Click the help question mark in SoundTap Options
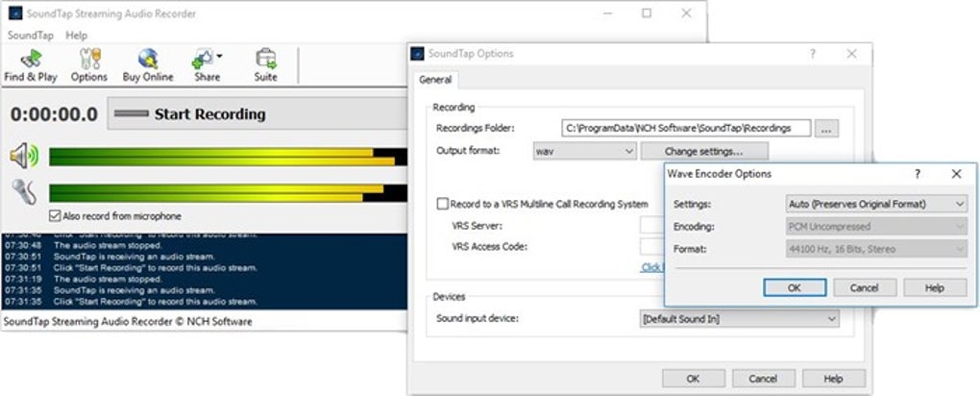Screen dimensions: 980x396 [813, 55]
